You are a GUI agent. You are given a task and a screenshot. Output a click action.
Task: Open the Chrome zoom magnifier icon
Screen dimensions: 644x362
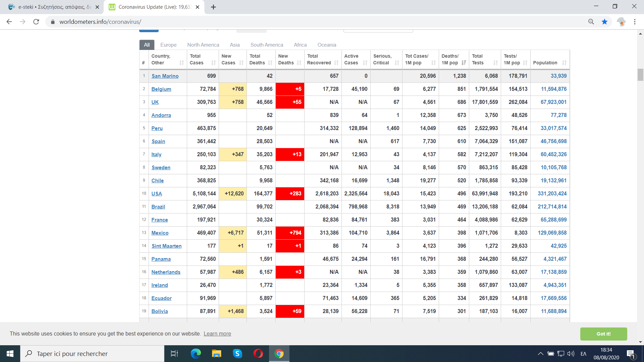tap(591, 22)
